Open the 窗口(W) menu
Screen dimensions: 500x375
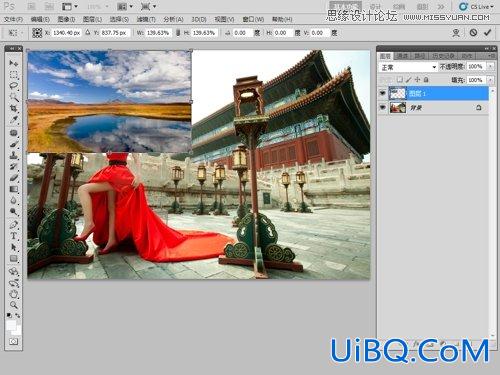click(x=253, y=20)
